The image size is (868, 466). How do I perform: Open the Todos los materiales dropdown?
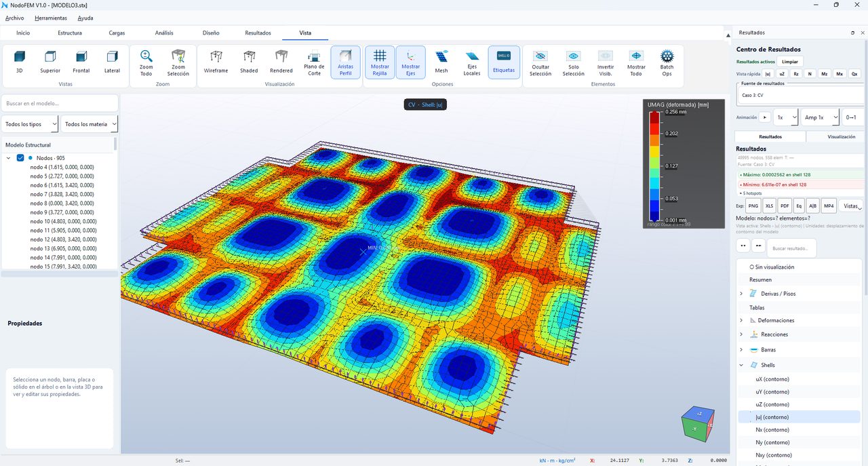tap(90, 124)
